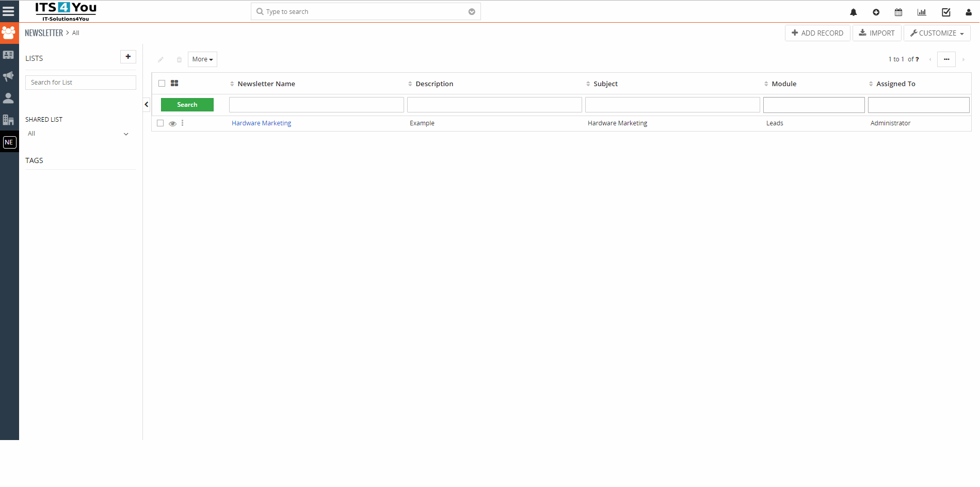The image size is (980, 487).
Task: Add a new list with plus button
Action: click(128, 57)
